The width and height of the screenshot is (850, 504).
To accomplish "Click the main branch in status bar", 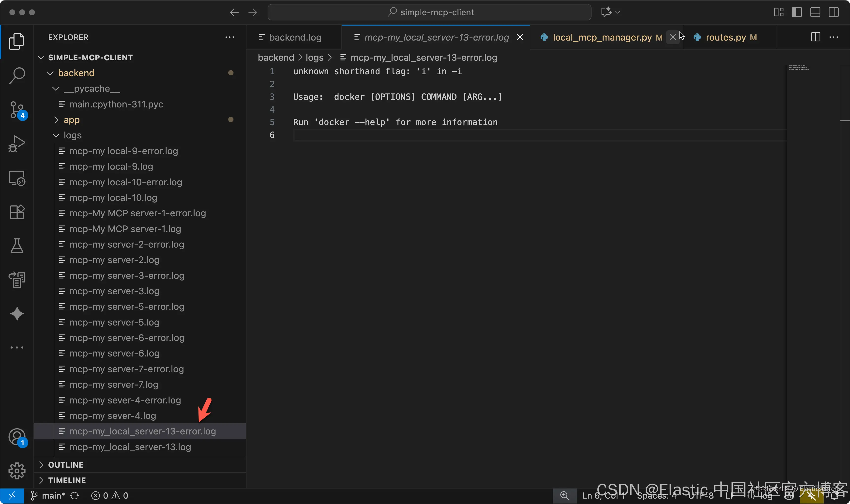I will 48,495.
